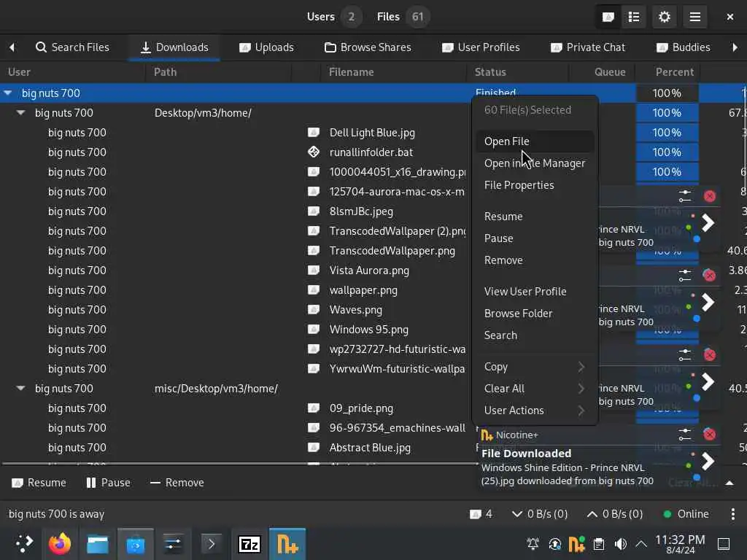
Task: Open the terminal taskbar icon
Action: [211, 544]
